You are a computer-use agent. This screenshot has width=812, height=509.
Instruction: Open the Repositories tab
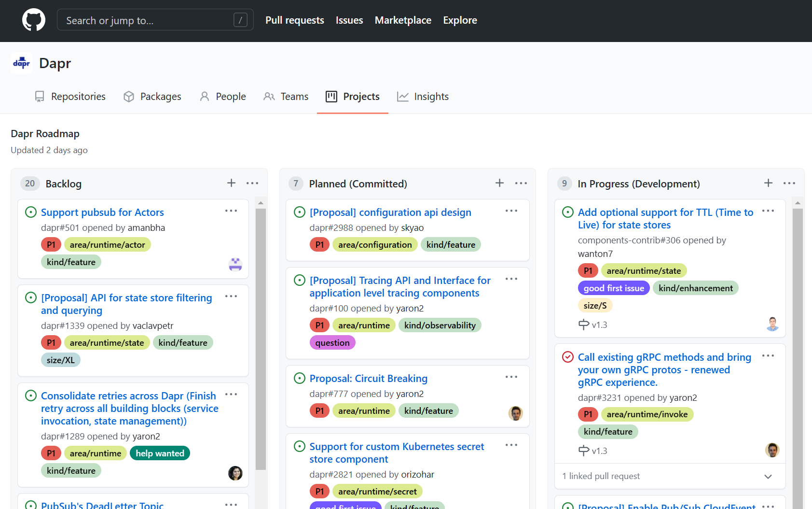[x=70, y=97]
